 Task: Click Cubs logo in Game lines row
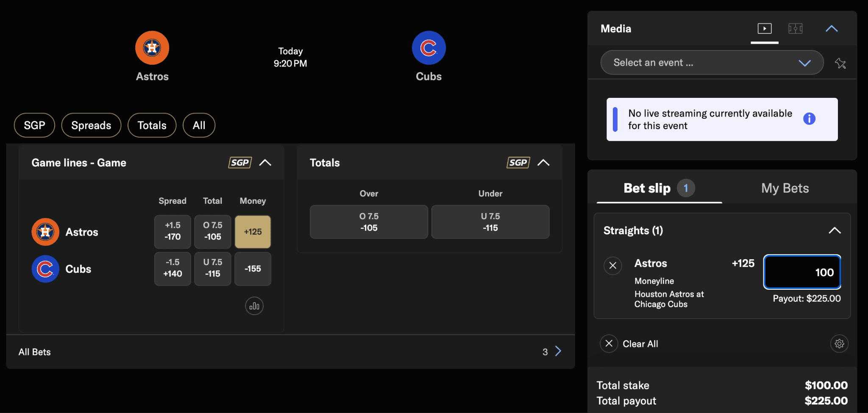45,269
